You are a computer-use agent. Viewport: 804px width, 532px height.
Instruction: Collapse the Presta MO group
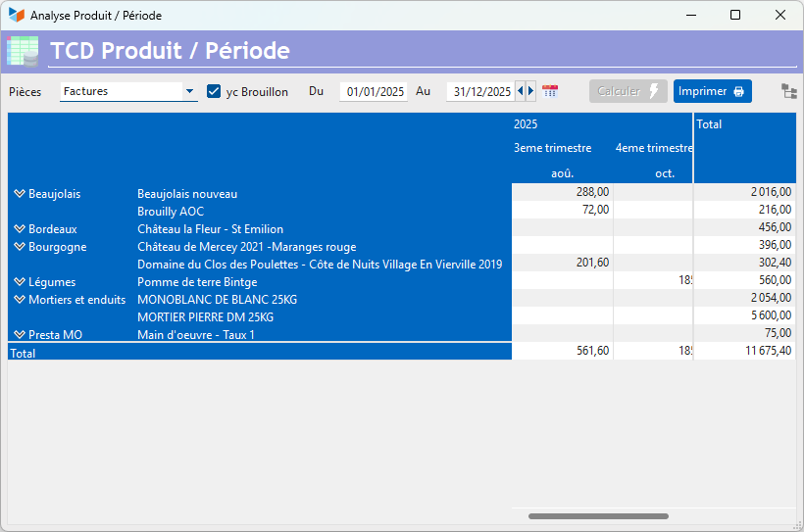[19, 335]
